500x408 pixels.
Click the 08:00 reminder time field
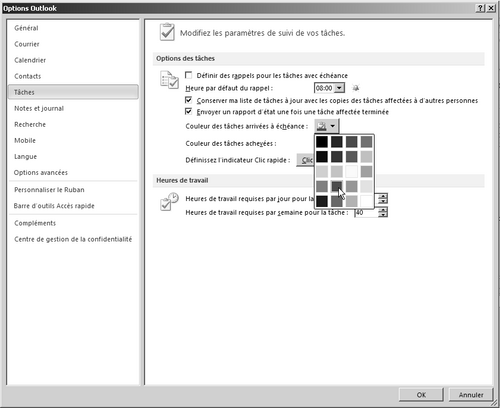(324, 88)
